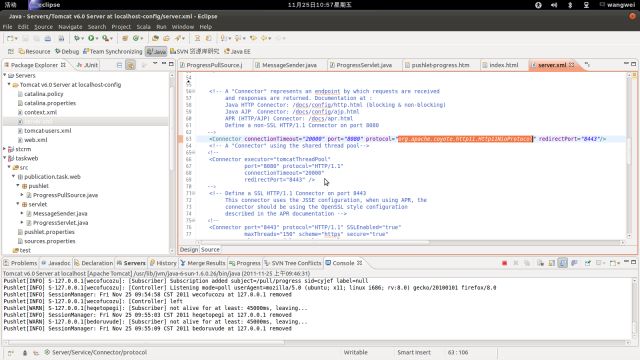This screenshot has height=360, width=640.
Task: Toggle Show Console on Standard Error change
Action: point(574,263)
